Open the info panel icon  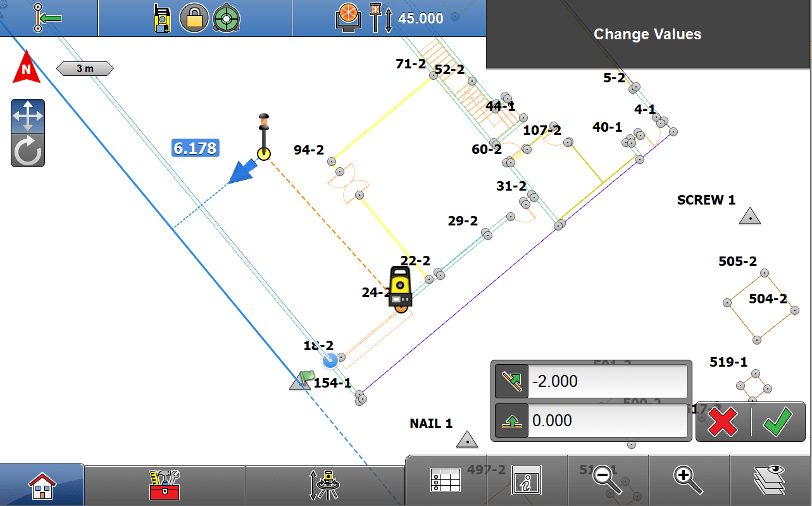527,479
